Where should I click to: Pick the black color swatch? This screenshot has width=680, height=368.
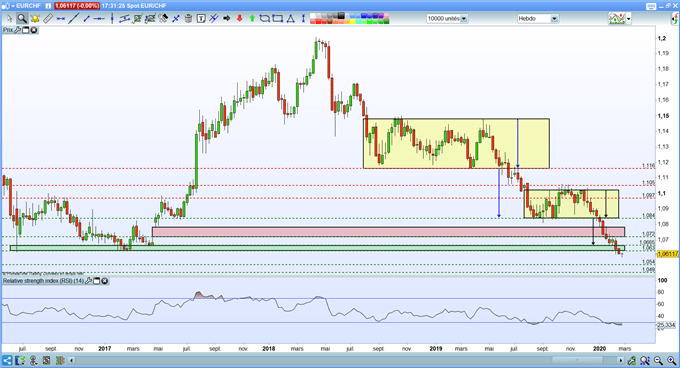tap(341, 16)
